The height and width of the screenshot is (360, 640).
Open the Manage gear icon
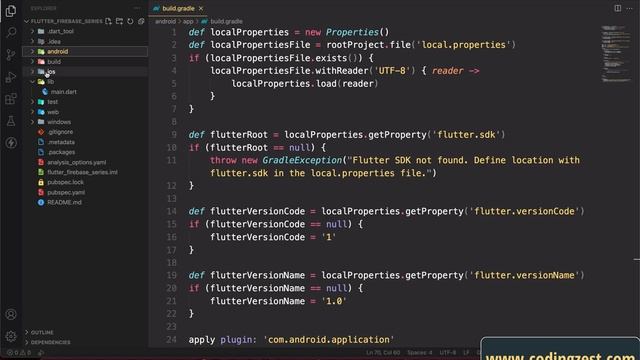coord(11,336)
